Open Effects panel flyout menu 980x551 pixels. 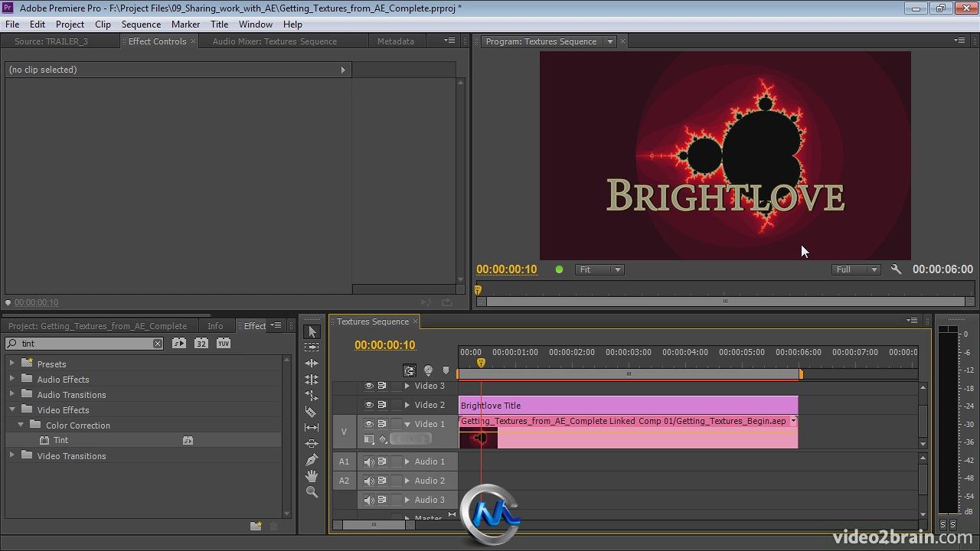tap(277, 326)
